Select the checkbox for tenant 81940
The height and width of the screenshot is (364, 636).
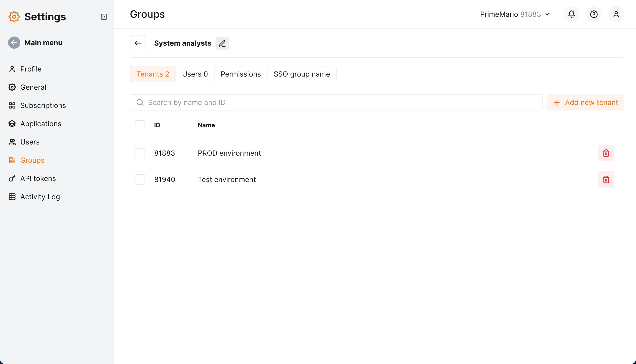[x=140, y=179]
